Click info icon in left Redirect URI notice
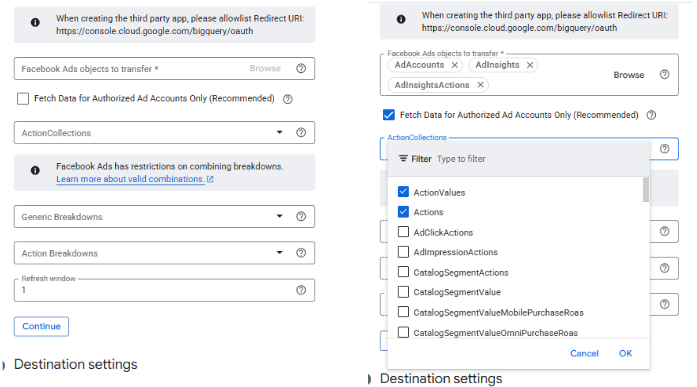The image size is (697, 387). (x=35, y=22)
